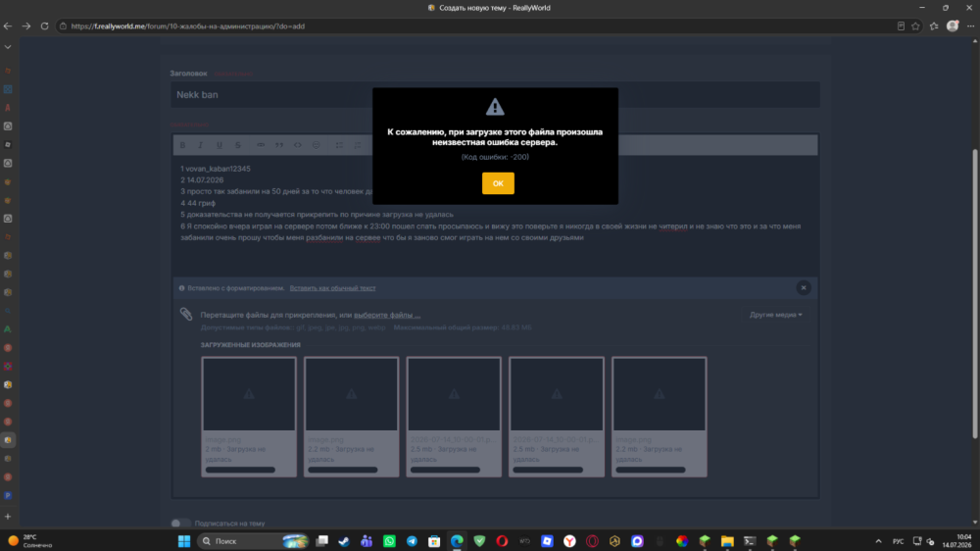The height and width of the screenshot is (551, 980).
Task: Click the "Nekk ban" title field
Action: (495, 94)
